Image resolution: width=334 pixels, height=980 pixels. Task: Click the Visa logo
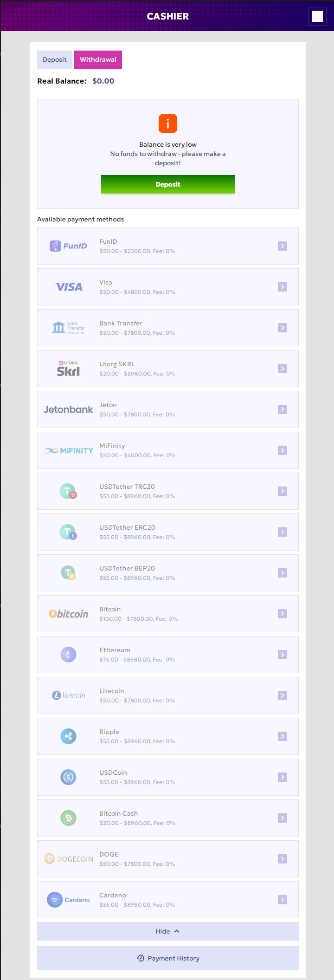tap(68, 287)
